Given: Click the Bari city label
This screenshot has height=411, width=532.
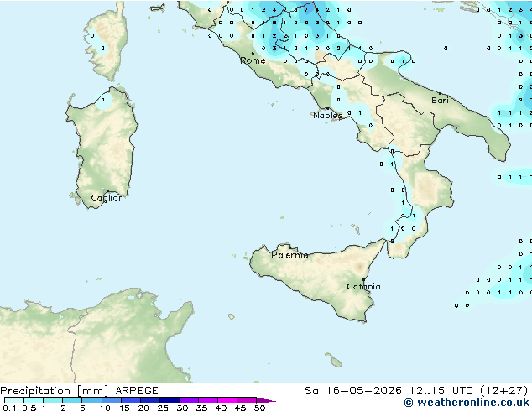Looking at the screenshot, I should pyautogui.click(x=440, y=100).
